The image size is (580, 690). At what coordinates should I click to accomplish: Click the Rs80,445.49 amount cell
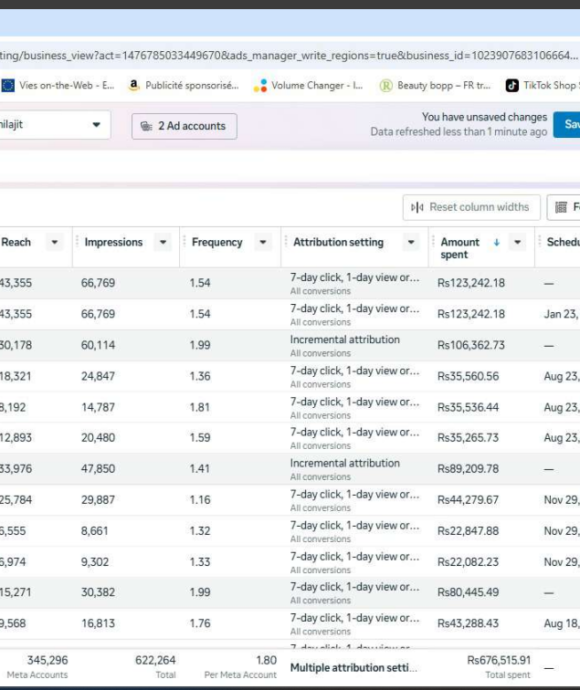pos(468,592)
